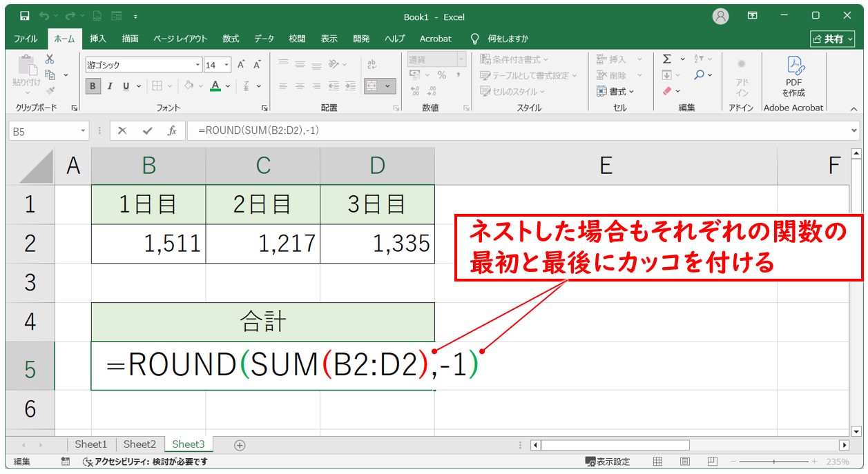Image resolution: width=868 pixels, height=474 pixels.
Task: Open the 書式 format button
Action: pos(617,91)
